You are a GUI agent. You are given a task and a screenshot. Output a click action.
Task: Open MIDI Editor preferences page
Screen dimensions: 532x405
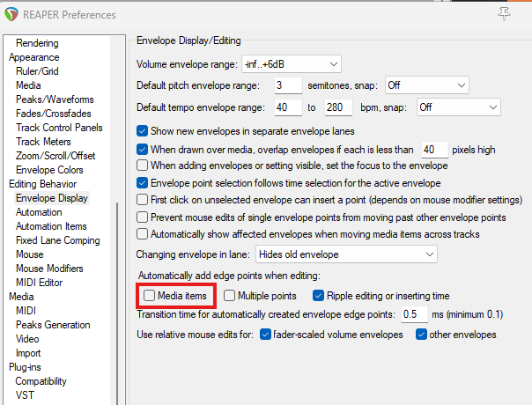[40, 283]
